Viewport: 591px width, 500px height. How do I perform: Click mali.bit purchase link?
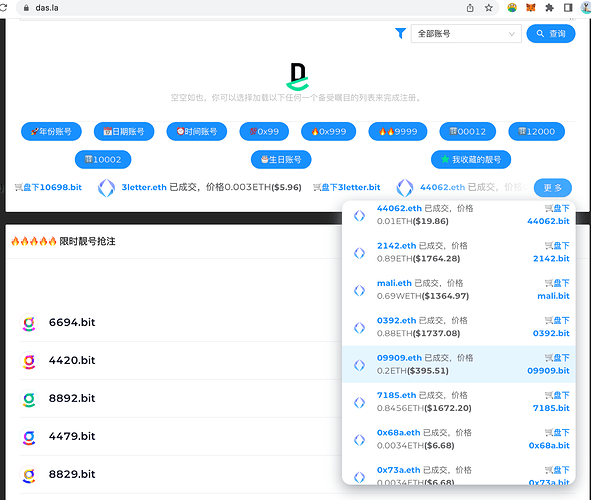point(553,296)
